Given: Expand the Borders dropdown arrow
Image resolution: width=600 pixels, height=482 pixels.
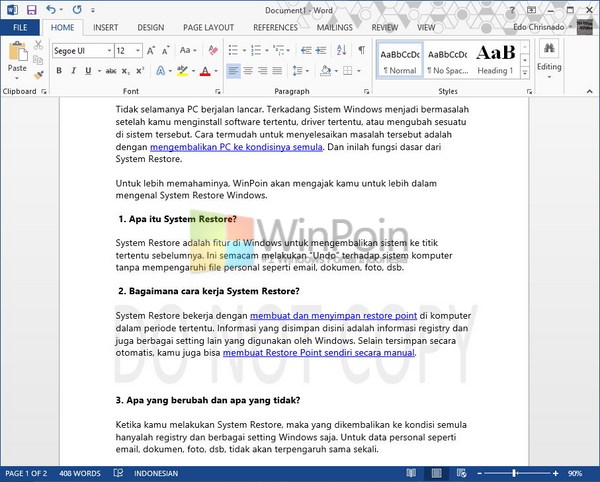Looking at the screenshot, I should tap(359, 71).
